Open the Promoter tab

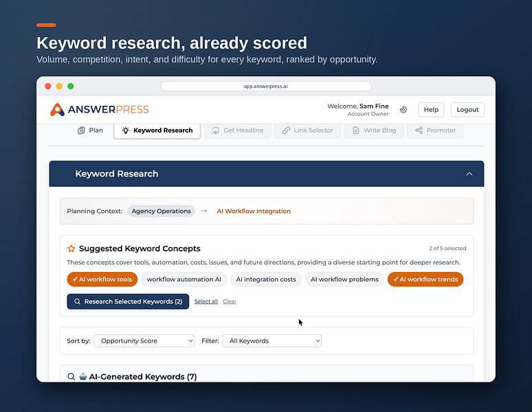[x=435, y=130]
